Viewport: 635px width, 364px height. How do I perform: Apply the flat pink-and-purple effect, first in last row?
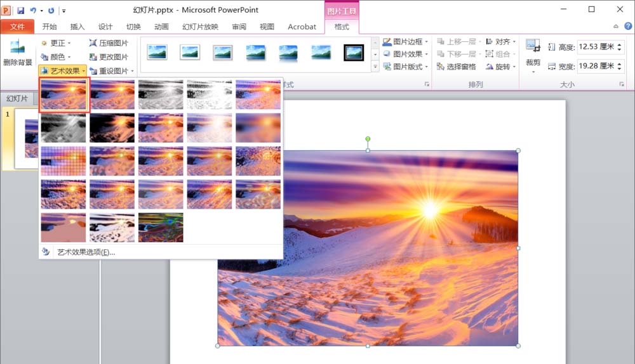point(63,228)
